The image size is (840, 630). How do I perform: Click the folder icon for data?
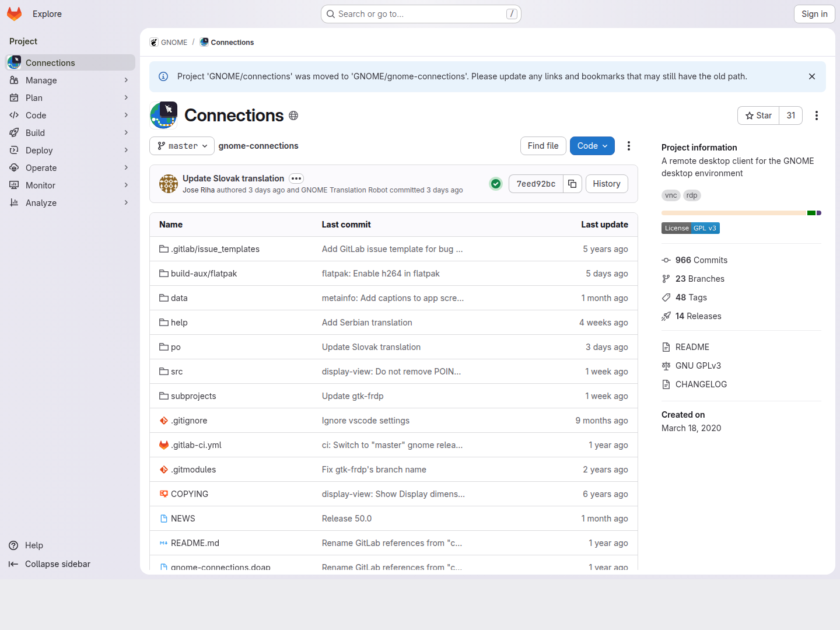click(164, 298)
